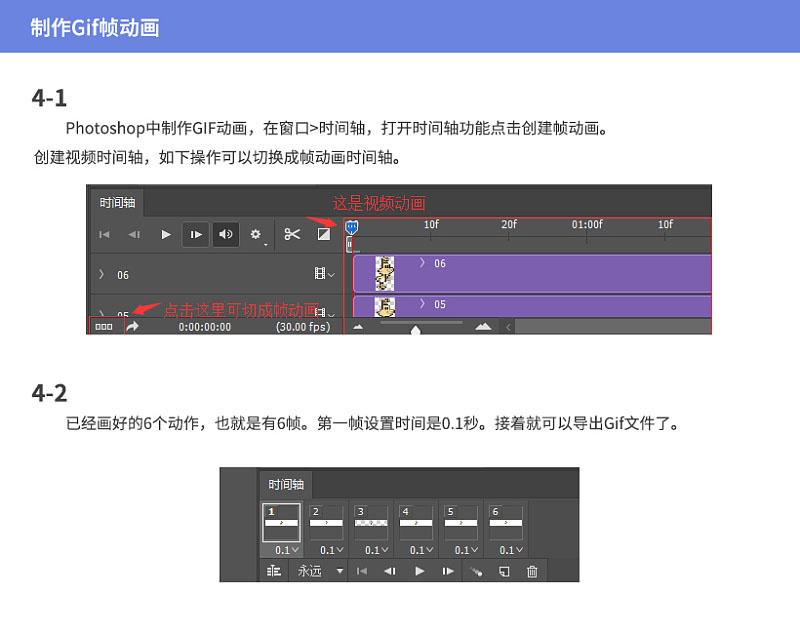Open the 06 track filmstrip menu
This screenshot has width=800, height=622.
324,273
